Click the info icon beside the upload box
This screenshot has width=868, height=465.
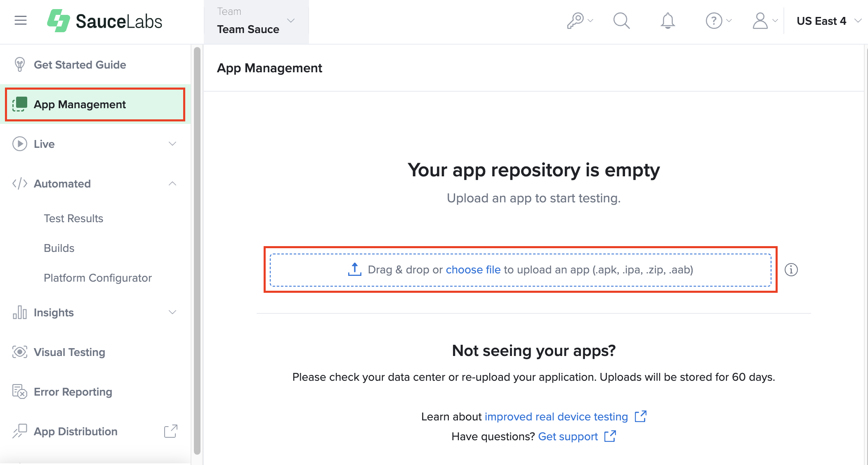coord(791,270)
